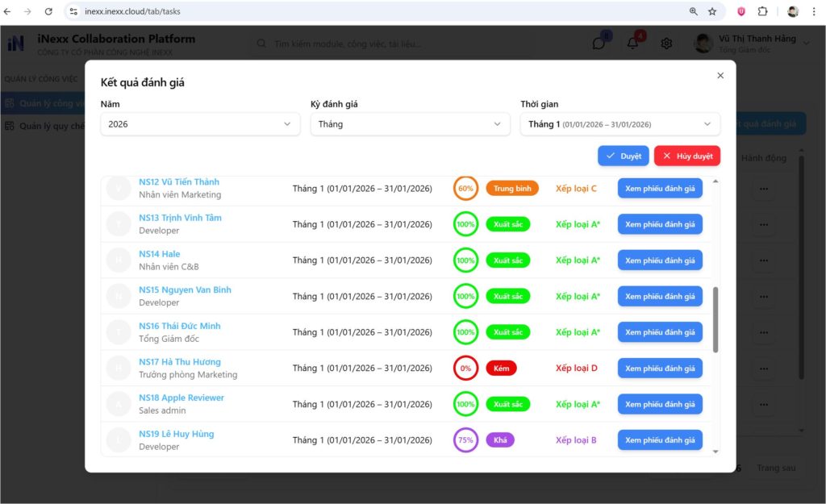Click the 75% progress circle for NS19
Viewport: 826px width, 504px height.
tap(465, 440)
